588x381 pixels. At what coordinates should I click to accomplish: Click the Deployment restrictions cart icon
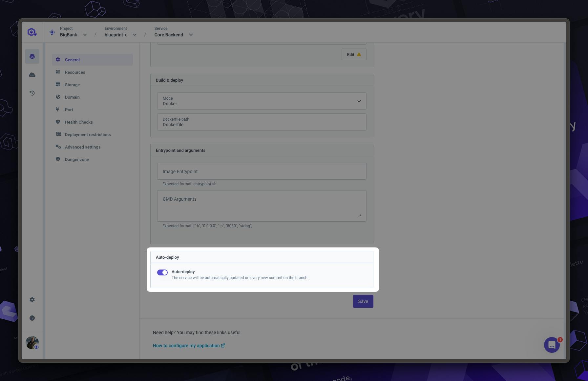(x=58, y=134)
